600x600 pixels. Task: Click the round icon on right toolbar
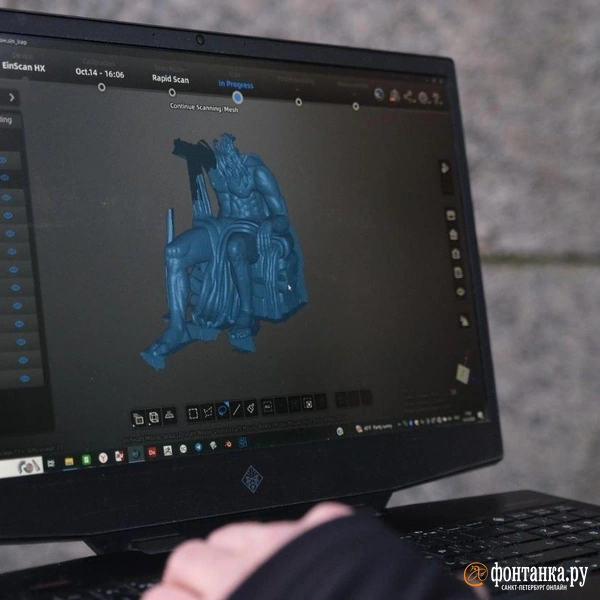click(460, 292)
